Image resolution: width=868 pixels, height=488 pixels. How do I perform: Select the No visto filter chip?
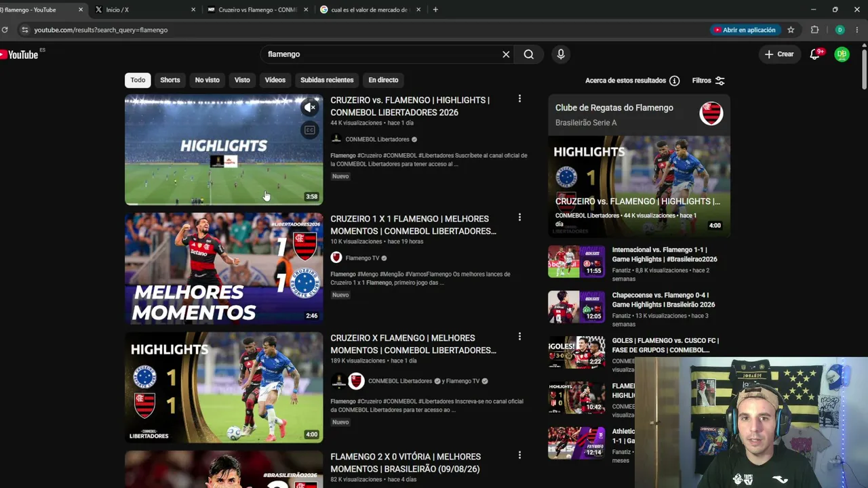click(x=207, y=80)
